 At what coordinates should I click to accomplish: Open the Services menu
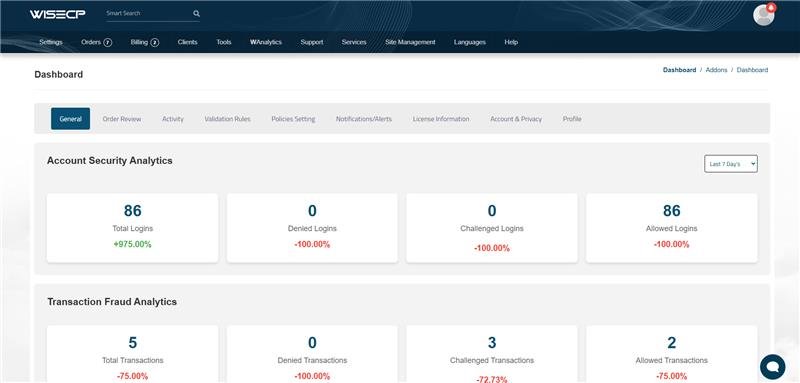[354, 42]
